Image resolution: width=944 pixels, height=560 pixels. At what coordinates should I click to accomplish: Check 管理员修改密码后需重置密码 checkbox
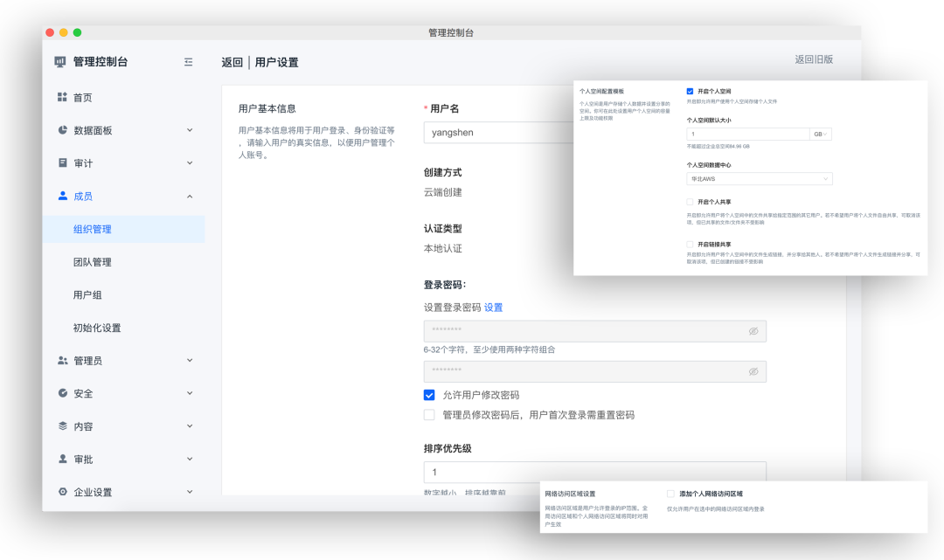(429, 415)
